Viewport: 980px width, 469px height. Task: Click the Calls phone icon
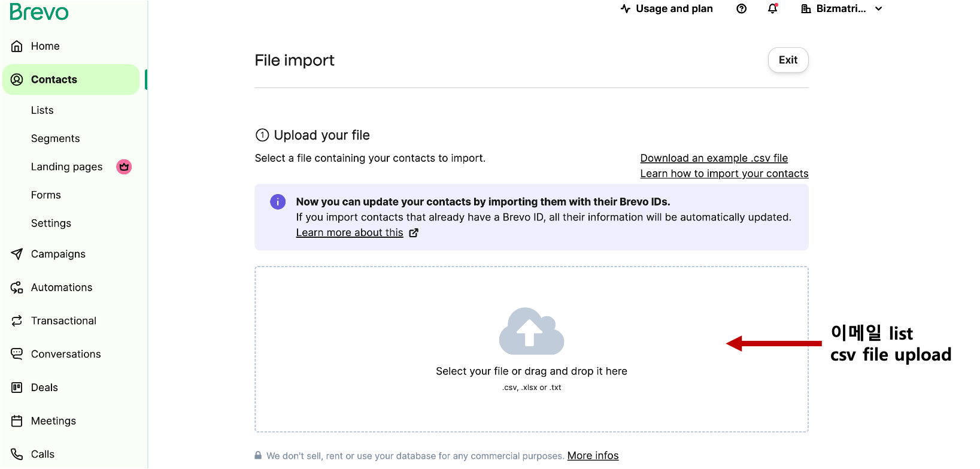click(17, 454)
